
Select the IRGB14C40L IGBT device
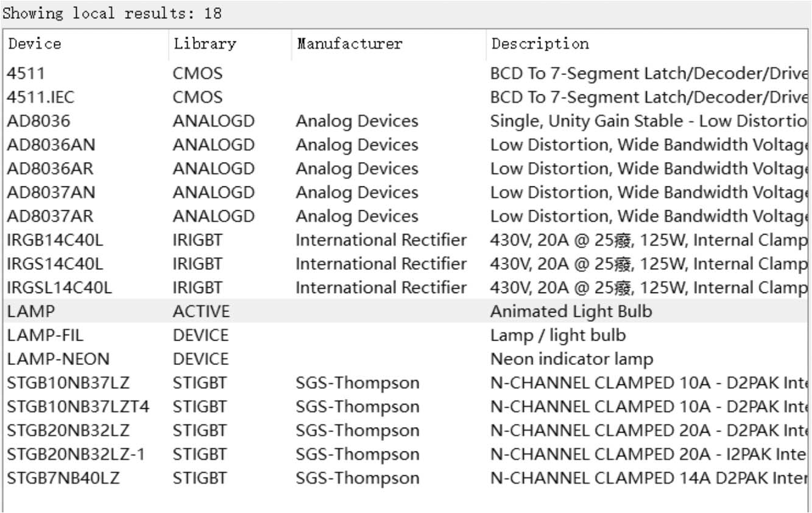[55, 240]
